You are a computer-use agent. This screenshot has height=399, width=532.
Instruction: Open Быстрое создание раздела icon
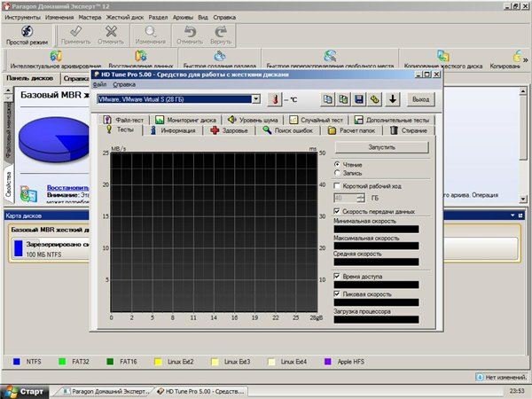click(x=220, y=55)
